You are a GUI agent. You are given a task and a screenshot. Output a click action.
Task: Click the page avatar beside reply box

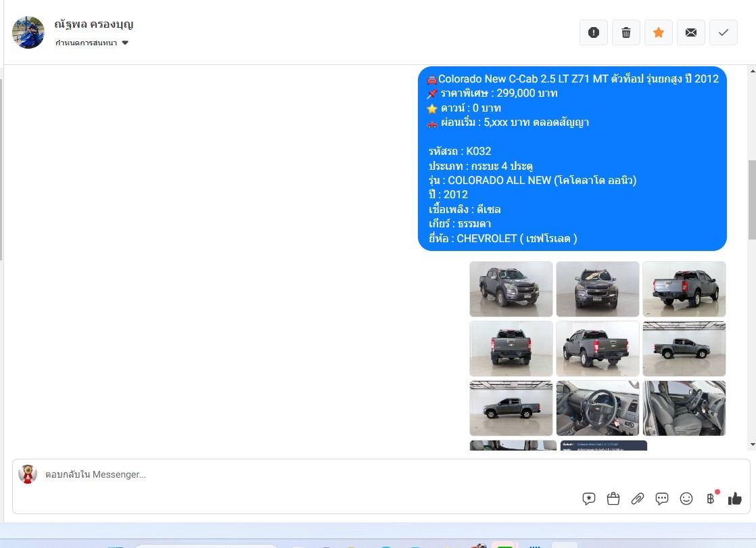[28, 474]
